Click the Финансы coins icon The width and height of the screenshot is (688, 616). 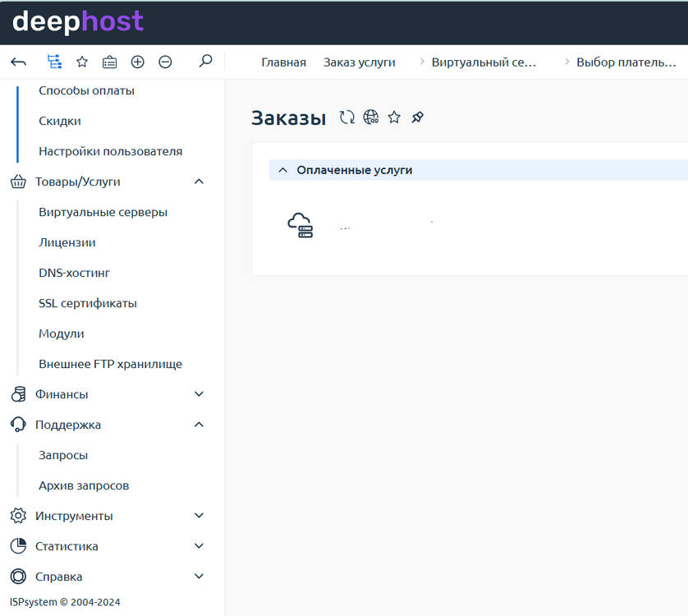pyautogui.click(x=18, y=394)
